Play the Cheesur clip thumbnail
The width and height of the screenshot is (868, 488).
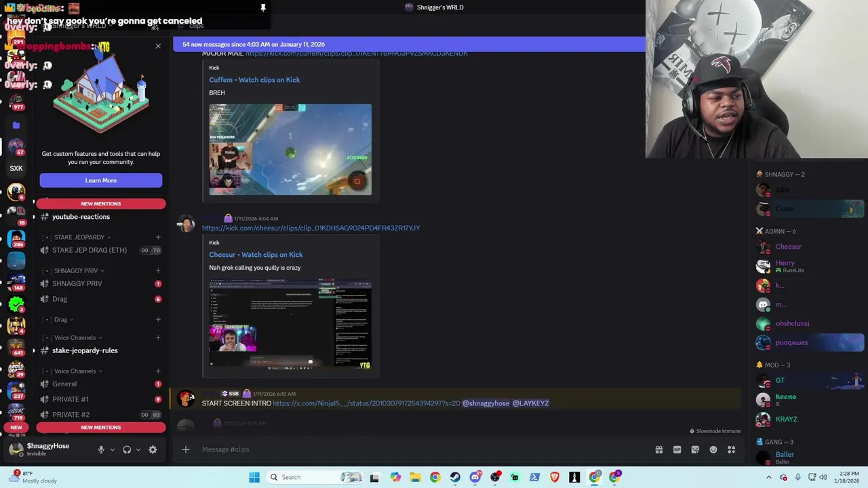(x=290, y=325)
